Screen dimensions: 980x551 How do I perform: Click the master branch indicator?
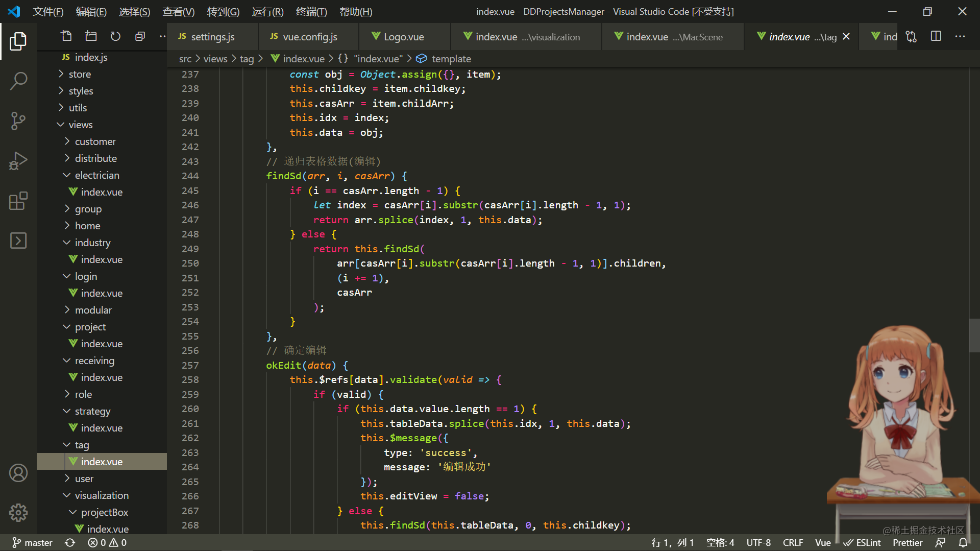(x=32, y=542)
